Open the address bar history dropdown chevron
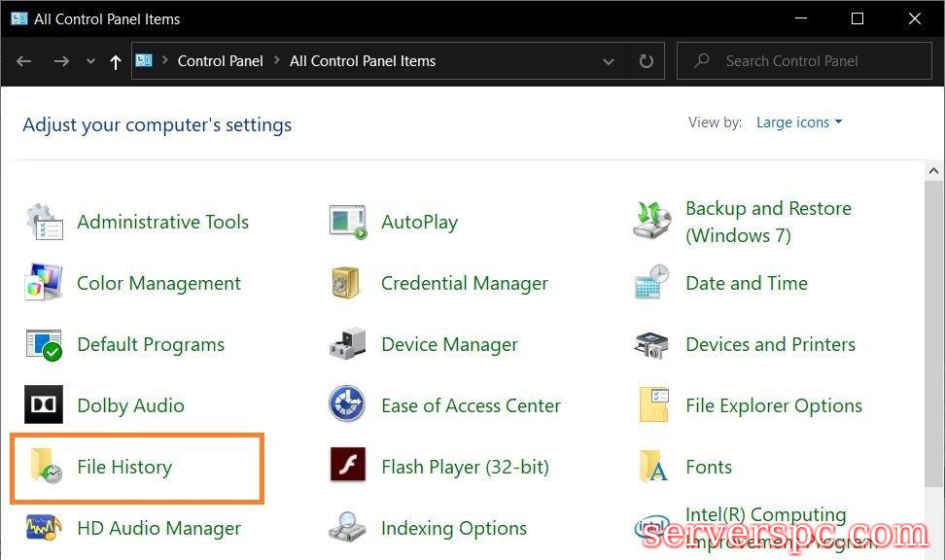The width and height of the screenshot is (945, 560). tap(609, 61)
